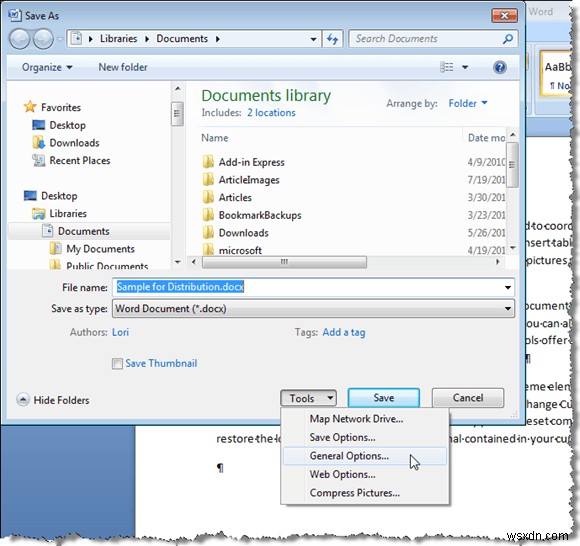
Task: Open the help question mark icon
Action: 500,67
